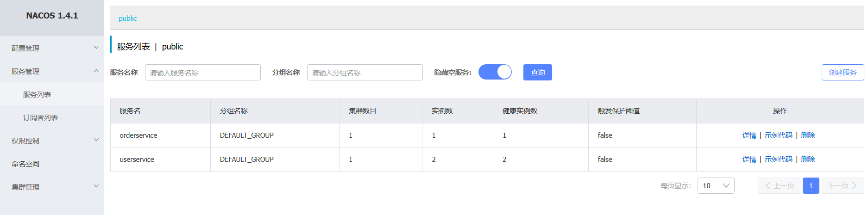Toggle the 隐藏空服务 switch
868x215 pixels.
[495, 72]
